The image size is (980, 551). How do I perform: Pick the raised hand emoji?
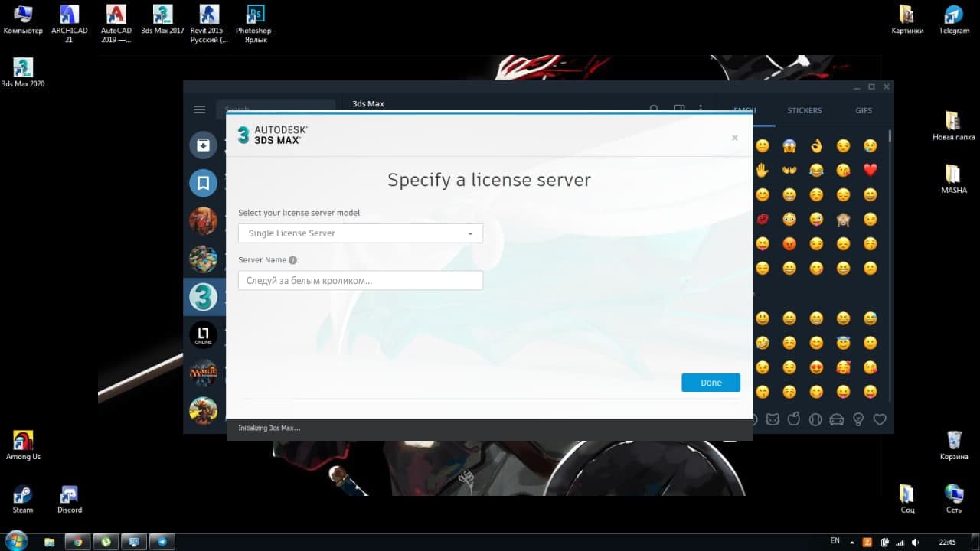tap(762, 170)
